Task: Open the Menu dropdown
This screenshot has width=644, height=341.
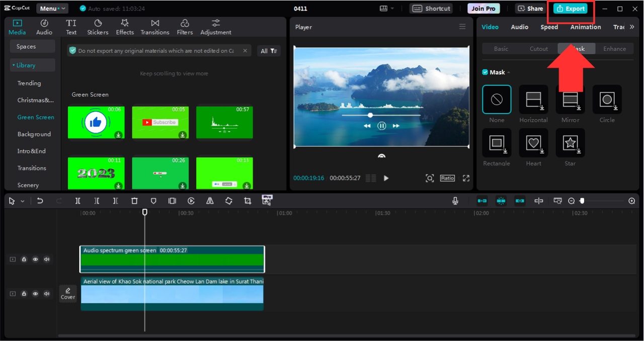Action: pos(52,9)
